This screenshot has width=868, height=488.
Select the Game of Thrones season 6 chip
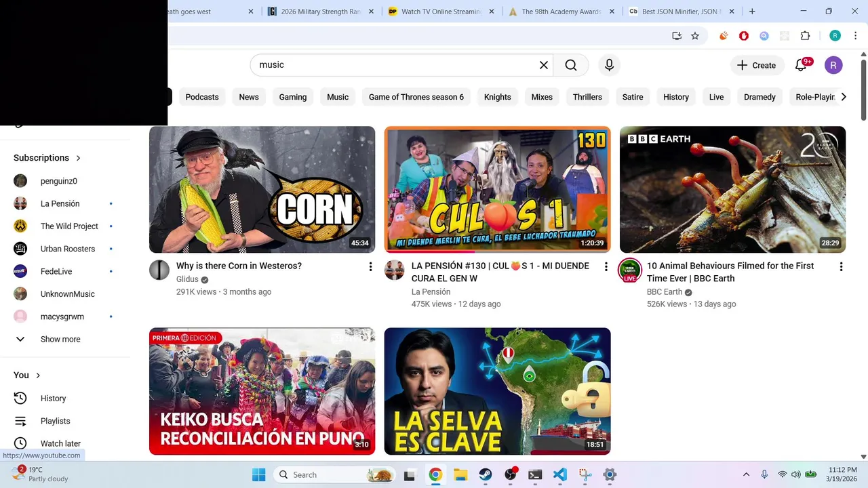coord(416,97)
